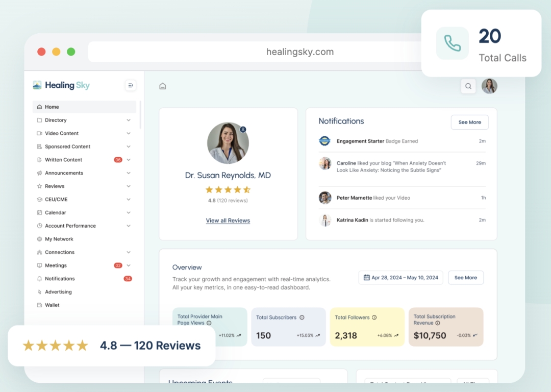The height and width of the screenshot is (392, 551).
Task: Select Wallet from the sidebar
Action: coord(52,305)
